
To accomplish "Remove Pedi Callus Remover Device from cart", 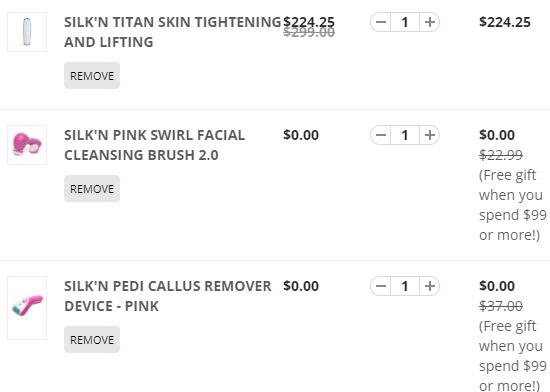I will 92,340.
